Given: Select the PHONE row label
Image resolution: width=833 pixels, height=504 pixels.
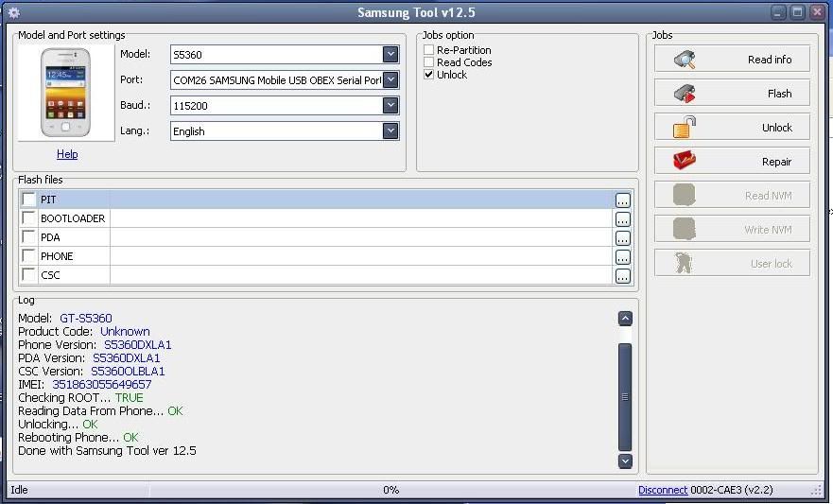Looking at the screenshot, I should tap(57, 256).
